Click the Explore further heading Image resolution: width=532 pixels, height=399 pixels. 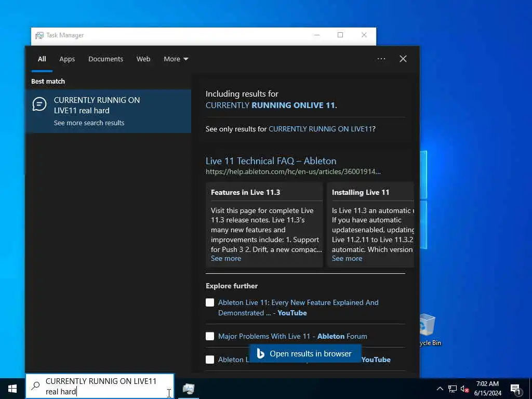coord(231,286)
